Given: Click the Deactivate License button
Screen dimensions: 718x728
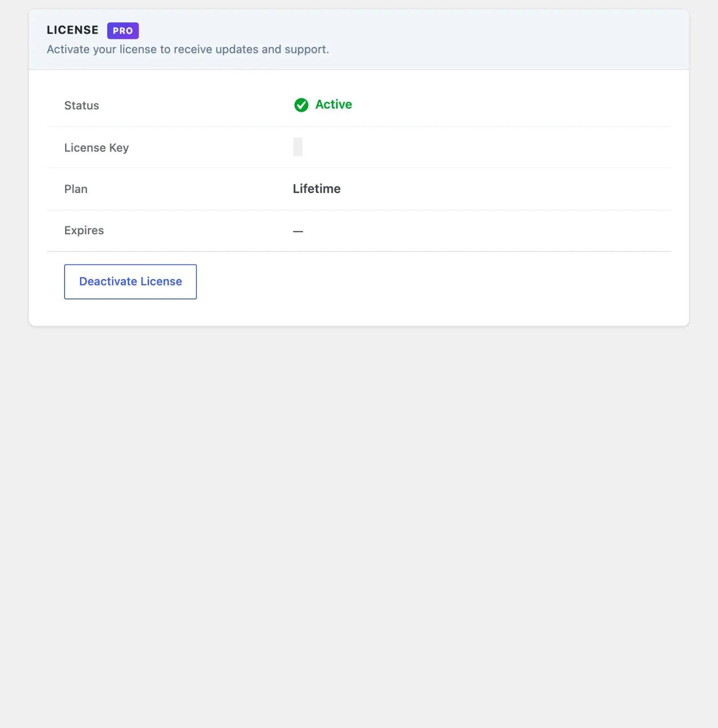Looking at the screenshot, I should coord(130,281).
